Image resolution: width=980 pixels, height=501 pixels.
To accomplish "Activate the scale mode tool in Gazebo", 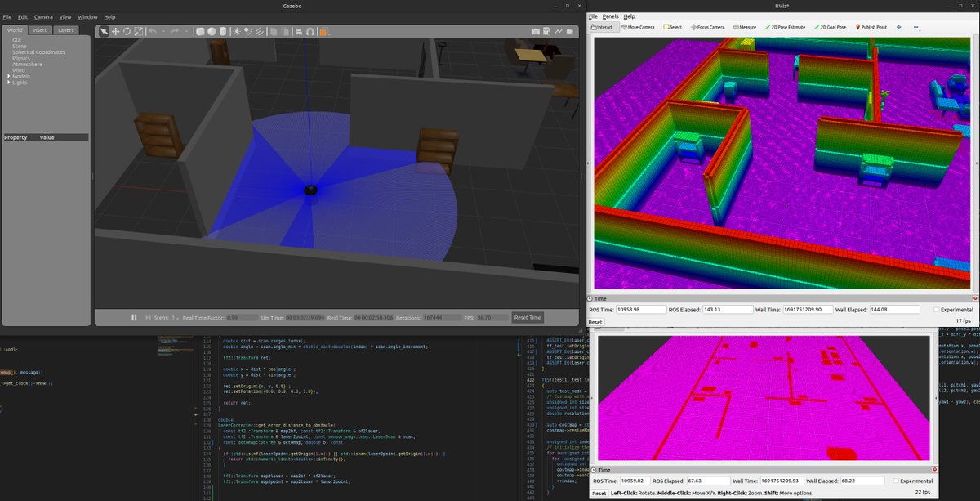I will tap(139, 31).
